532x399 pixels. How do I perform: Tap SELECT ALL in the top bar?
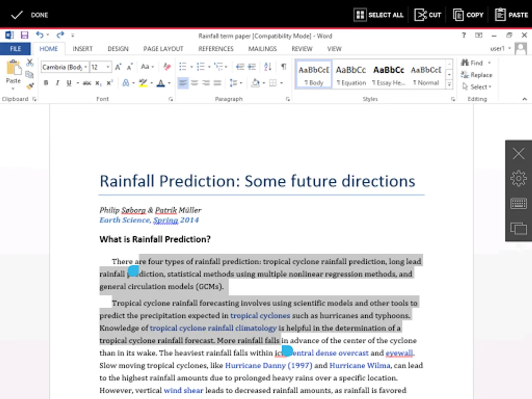(379, 15)
